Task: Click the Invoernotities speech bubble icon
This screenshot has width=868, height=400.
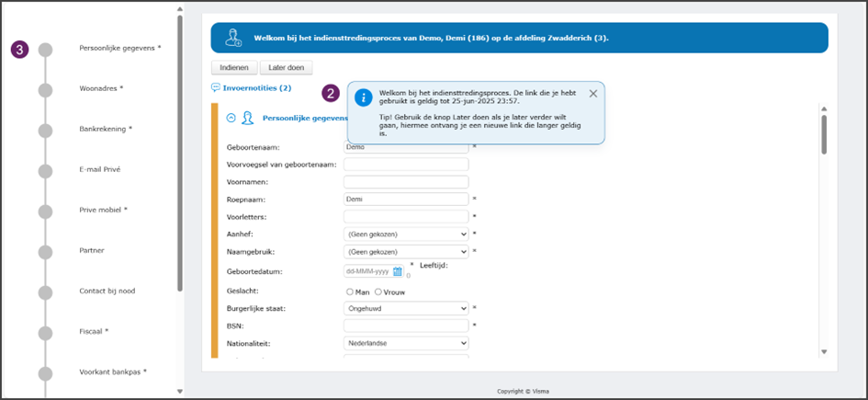Action: 216,87
